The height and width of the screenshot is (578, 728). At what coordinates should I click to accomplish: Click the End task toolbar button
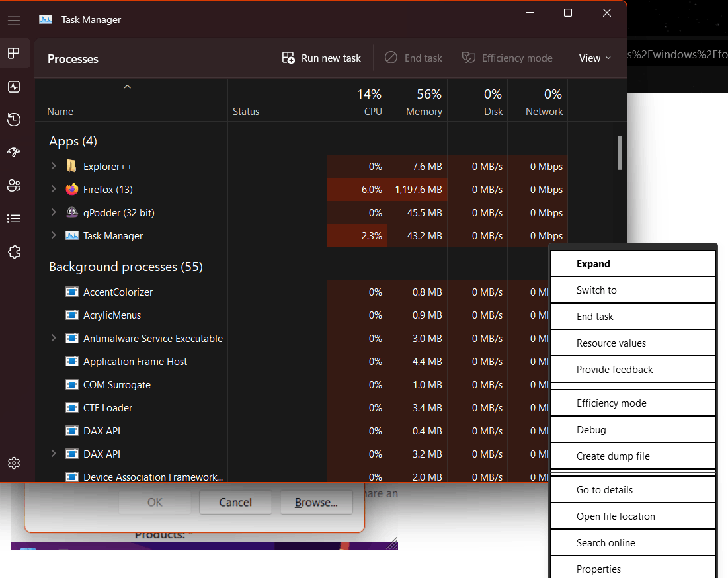tap(413, 58)
